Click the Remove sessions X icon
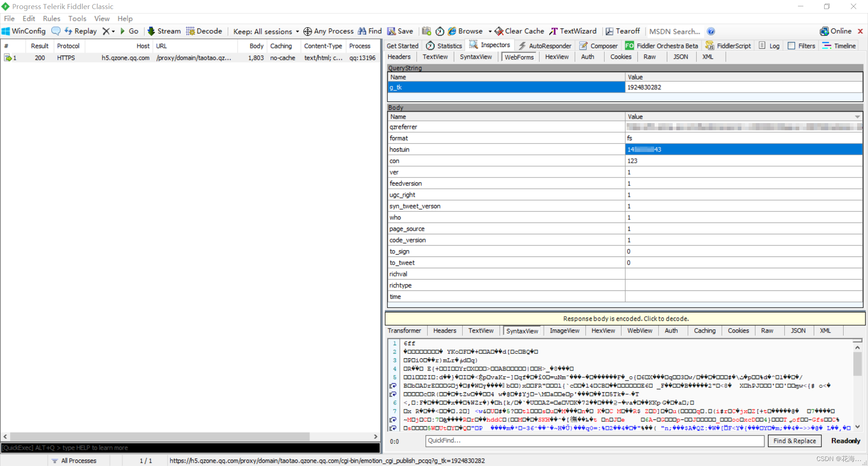The image size is (868, 466). [106, 31]
